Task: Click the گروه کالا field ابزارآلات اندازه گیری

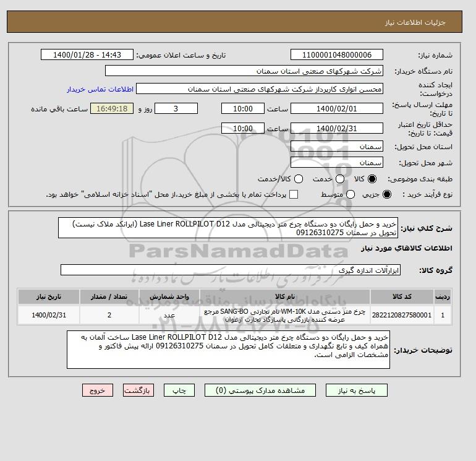Action: coord(231,270)
